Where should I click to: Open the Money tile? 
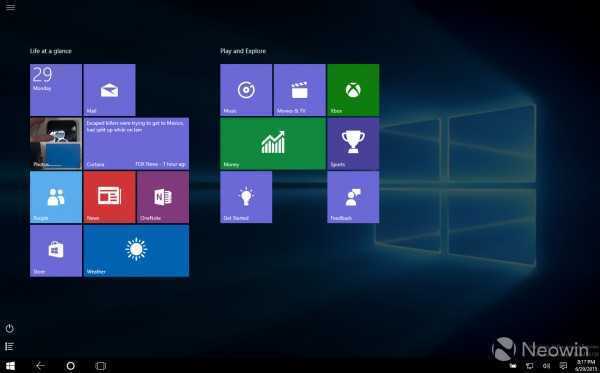(x=273, y=143)
